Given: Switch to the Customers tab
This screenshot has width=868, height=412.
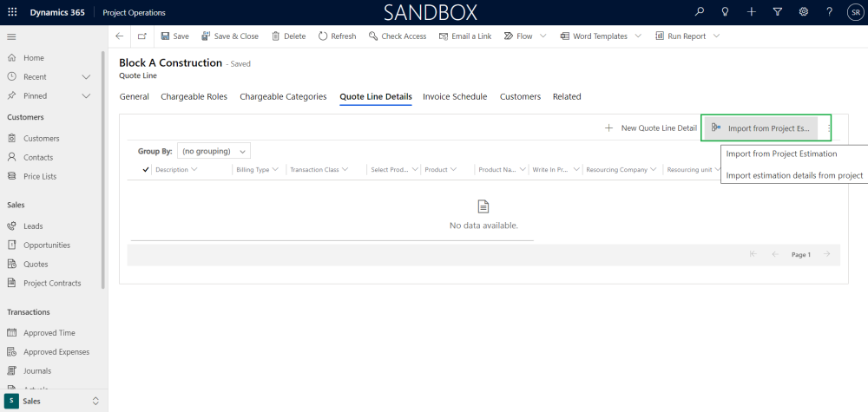Looking at the screenshot, I should (520, 97).
